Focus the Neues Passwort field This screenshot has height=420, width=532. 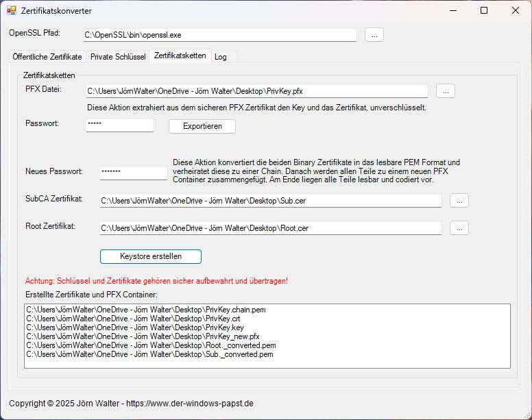click(x=134, y=173)
